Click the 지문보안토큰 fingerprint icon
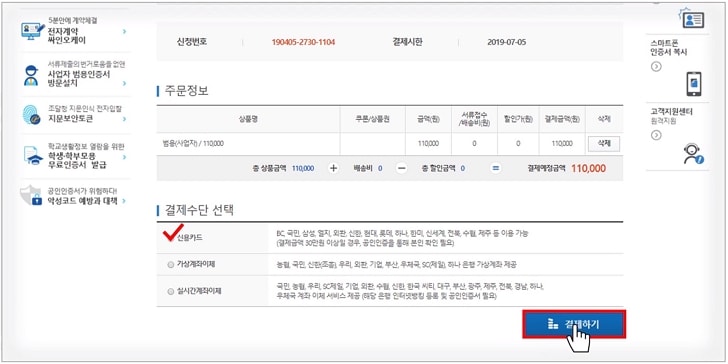Viewport: 728px width, 364px height. (31, 115)
